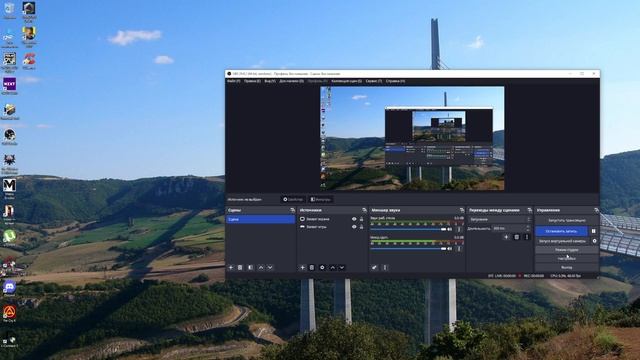Click the OBS preview canvas

(x=412, y=138)
